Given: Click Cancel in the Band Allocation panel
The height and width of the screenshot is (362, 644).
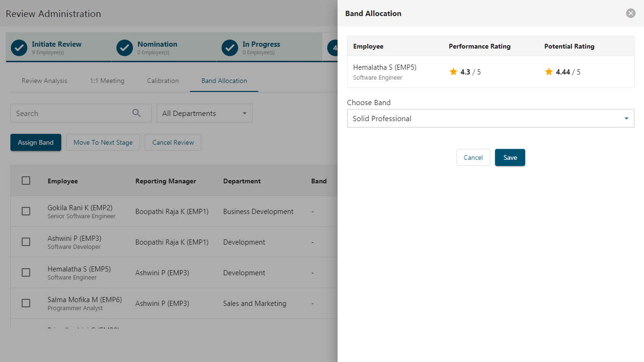Looking at the screenshot, I should [x=473, y=157].
